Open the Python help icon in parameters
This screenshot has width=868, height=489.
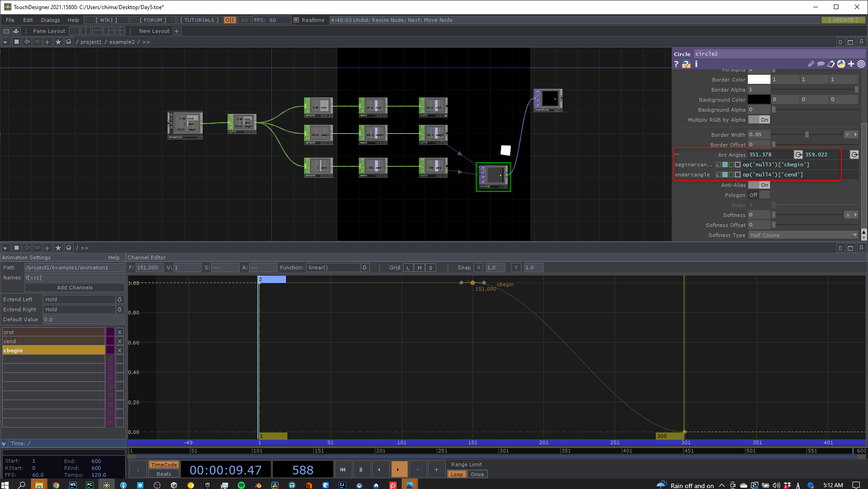(x=686, y=64)
